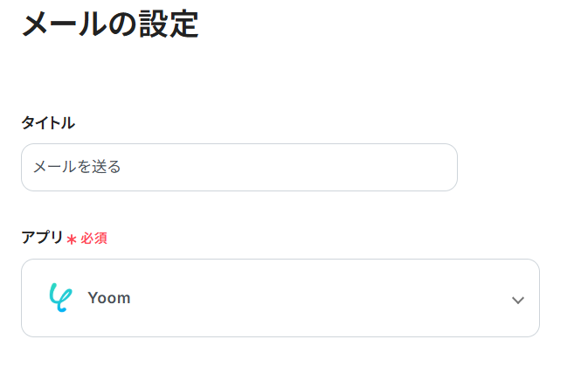Click the bottom border of app selector
The width and height of the screenshot is (588, 381).
click(280, 336)
